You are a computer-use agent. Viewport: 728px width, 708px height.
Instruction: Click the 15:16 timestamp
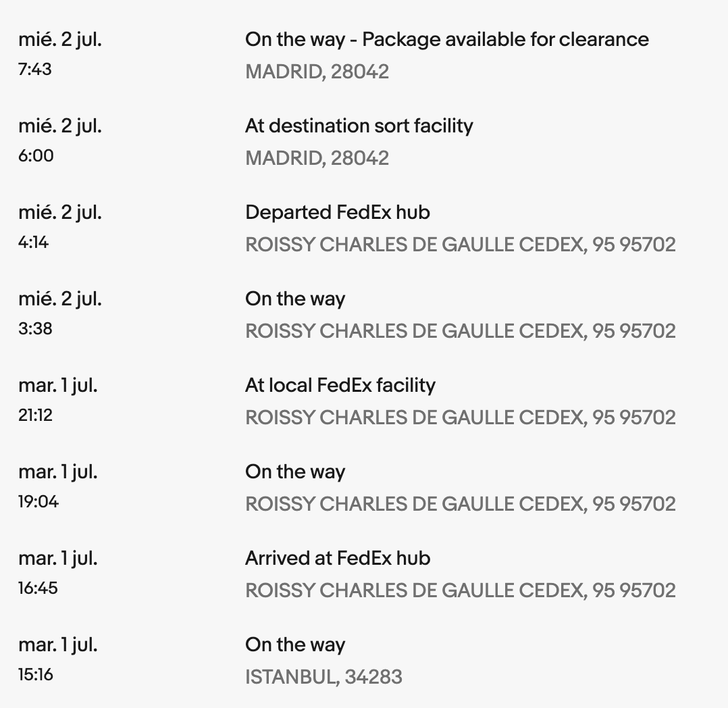pyautogui.click(x=36, y=674)
